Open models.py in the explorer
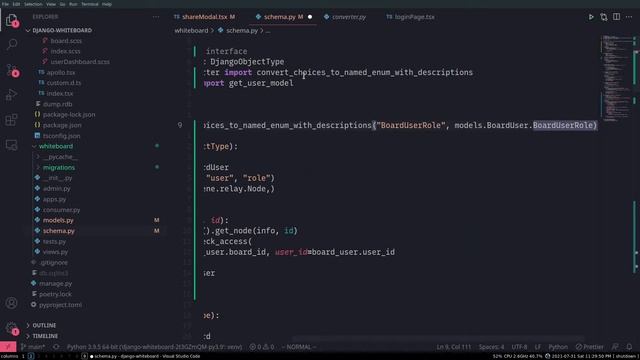Viewport: 640px width, 360px height. (58, 220)
